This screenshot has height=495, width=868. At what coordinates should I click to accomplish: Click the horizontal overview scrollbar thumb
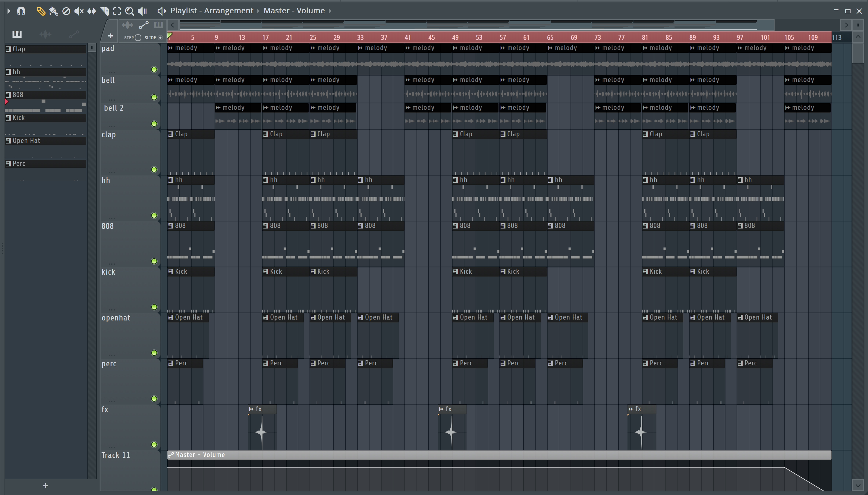point(477,25)
